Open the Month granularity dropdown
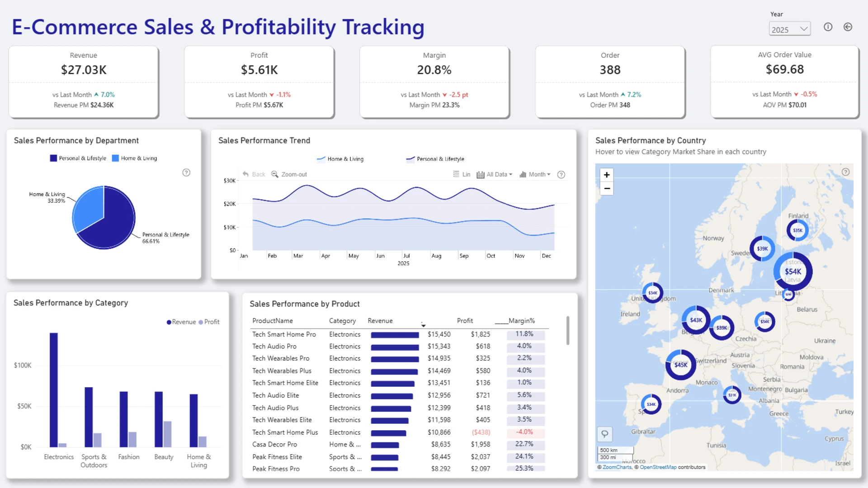The image size is (868, 488). tap(535, 174)
